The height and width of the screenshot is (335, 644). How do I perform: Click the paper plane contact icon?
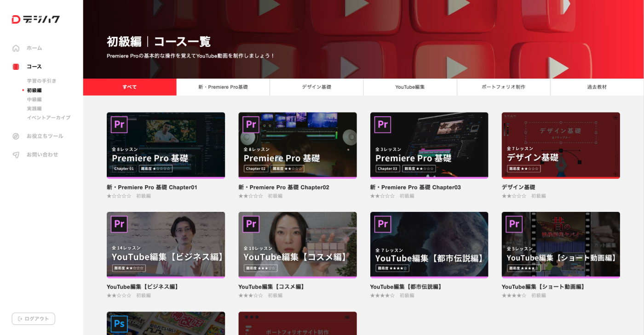coord(16,155)
